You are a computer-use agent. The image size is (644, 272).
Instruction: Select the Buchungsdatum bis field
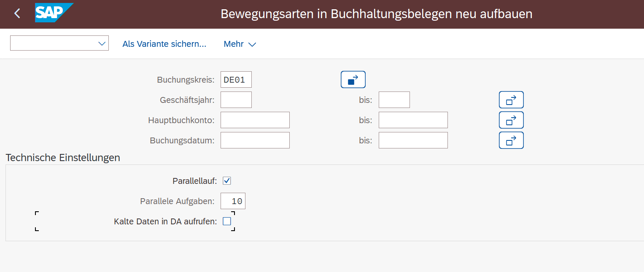pos(413,140)
